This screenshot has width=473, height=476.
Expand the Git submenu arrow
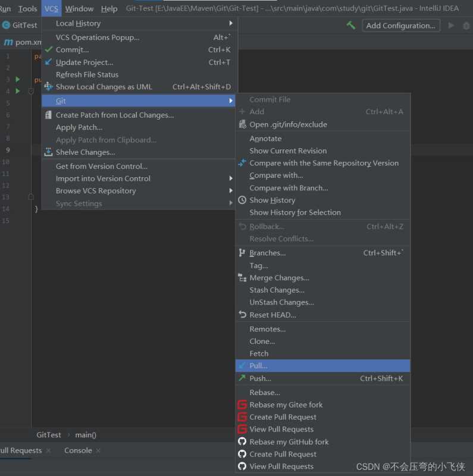231,101
